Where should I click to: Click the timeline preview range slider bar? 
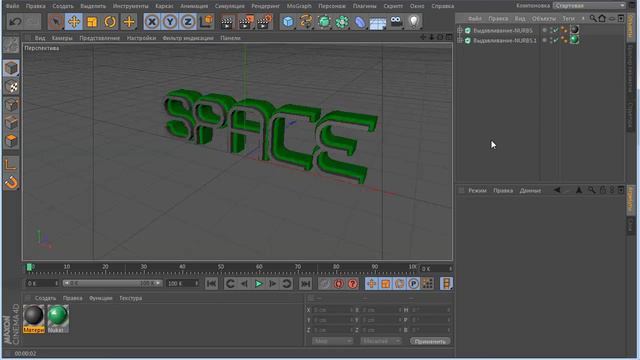coord(112,283)
